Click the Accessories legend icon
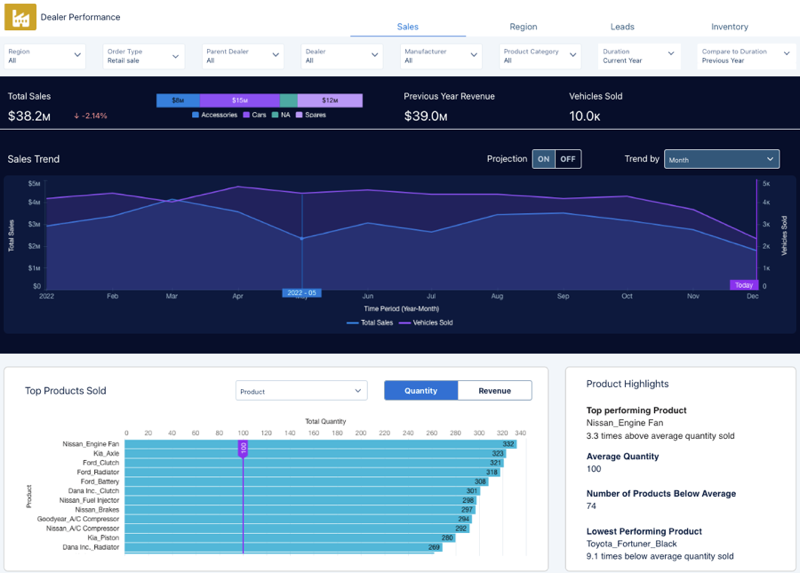Viewport: 800px width, 573px height. (195, 115)
